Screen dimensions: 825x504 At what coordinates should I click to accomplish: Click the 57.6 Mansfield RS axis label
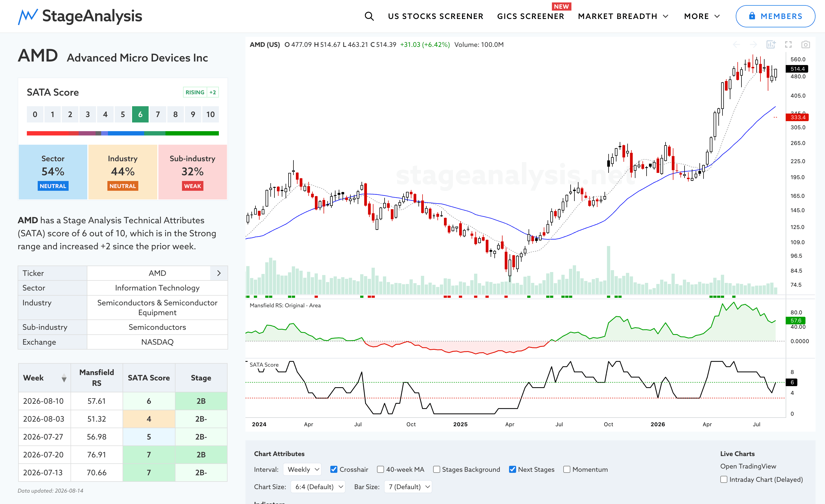pyautogui.click(x=795, y=320)
